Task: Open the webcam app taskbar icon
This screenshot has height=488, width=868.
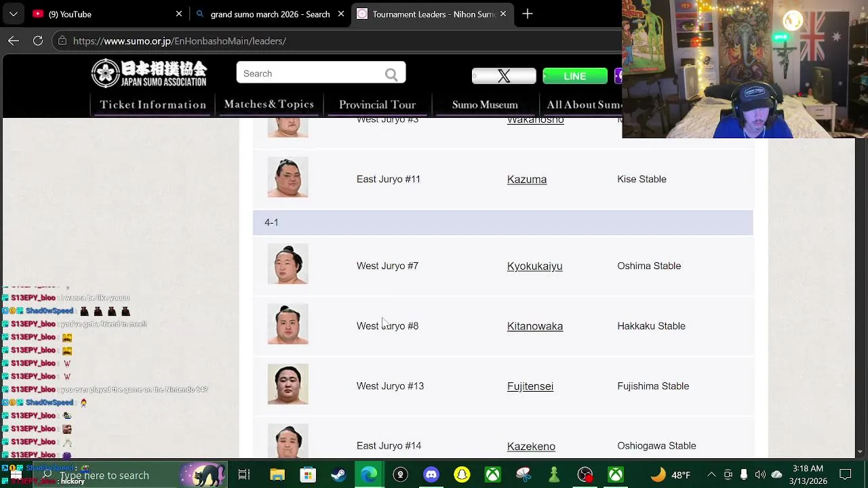Action: tap(400, 475)
